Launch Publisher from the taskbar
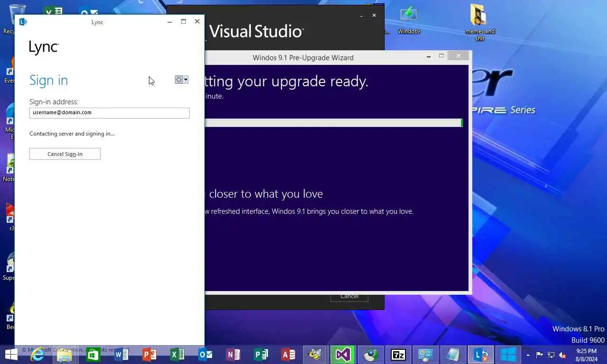The width and height of the screenshot is (607, 364). click(261, 355)
